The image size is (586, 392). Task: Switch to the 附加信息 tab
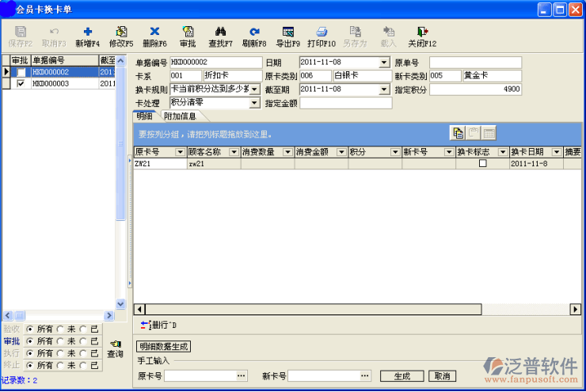click(x=180, y=116)
